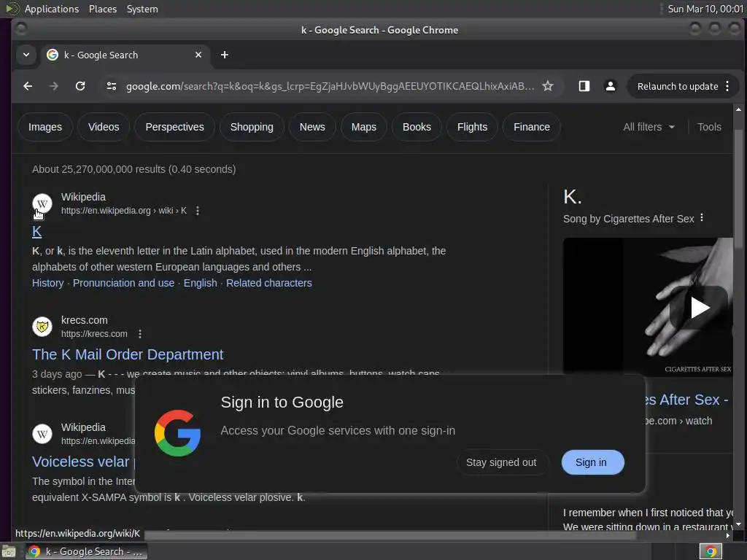Open the show-desktop icon in bottom panel
Image resolution: width=747 pixels, height=560 pixels.
9,551
